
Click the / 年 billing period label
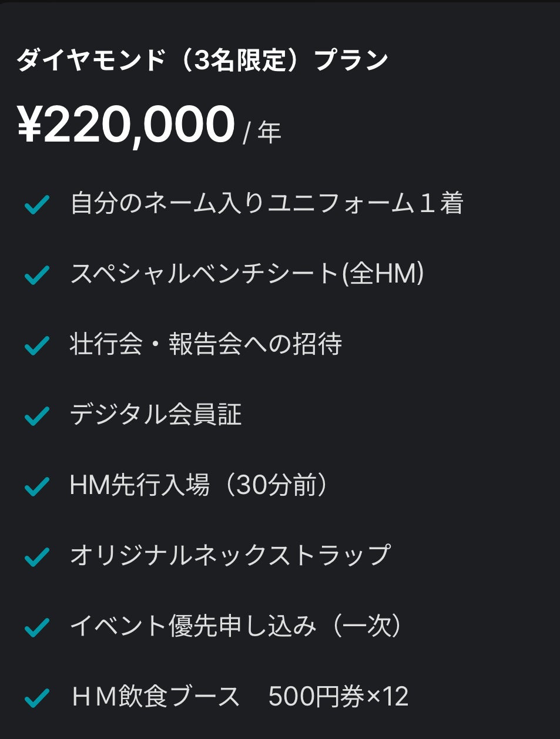coord(262,133)
